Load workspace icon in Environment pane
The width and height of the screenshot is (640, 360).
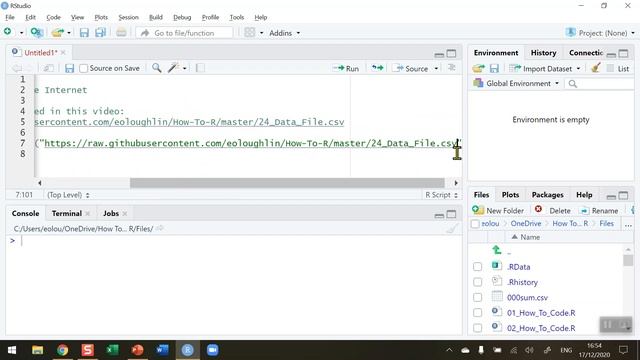click(478, 69)
